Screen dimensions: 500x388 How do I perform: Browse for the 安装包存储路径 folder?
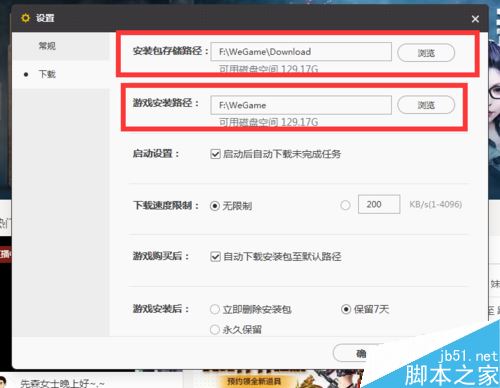(x=426, y=53)
